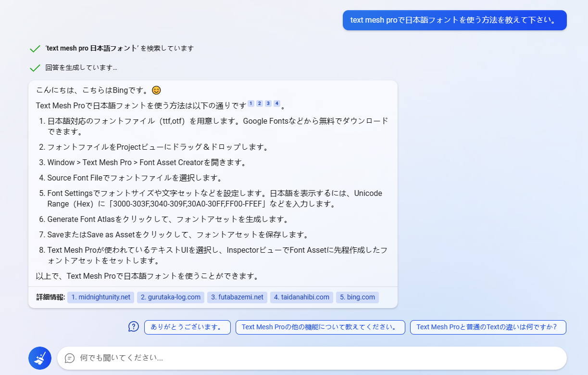Click step 3 mentioning Font Asset Creator

point(147,163)
